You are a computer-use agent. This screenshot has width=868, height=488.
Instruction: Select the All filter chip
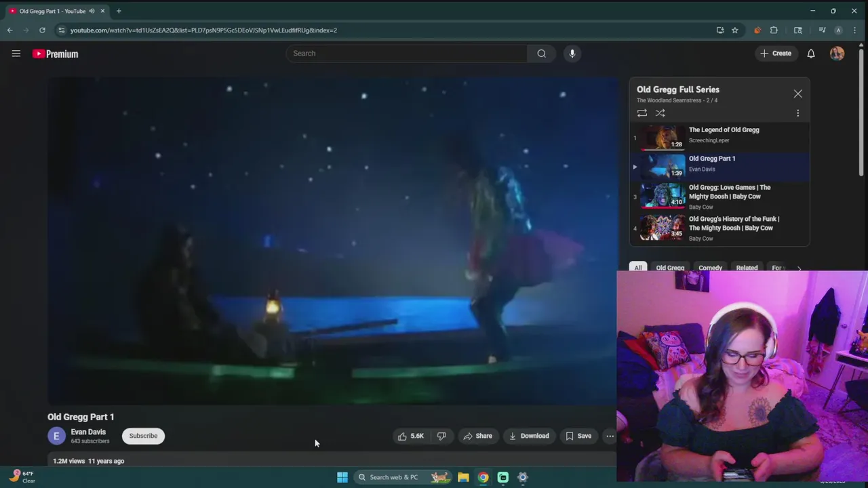coord(637,268)
